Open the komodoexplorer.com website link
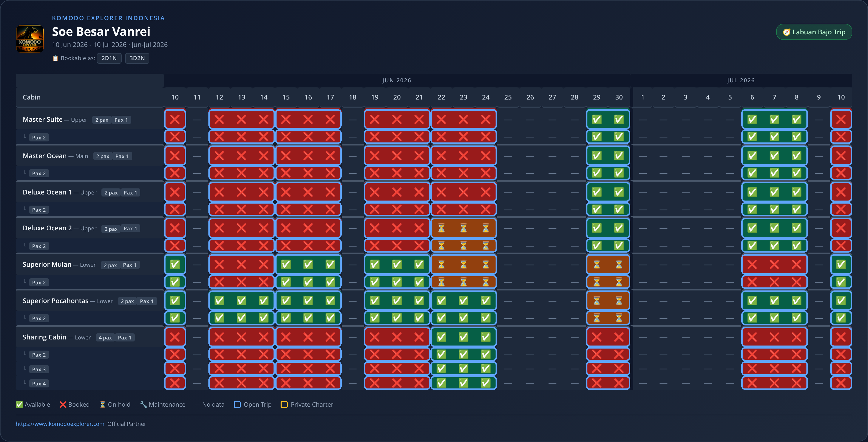 [60, 424]
